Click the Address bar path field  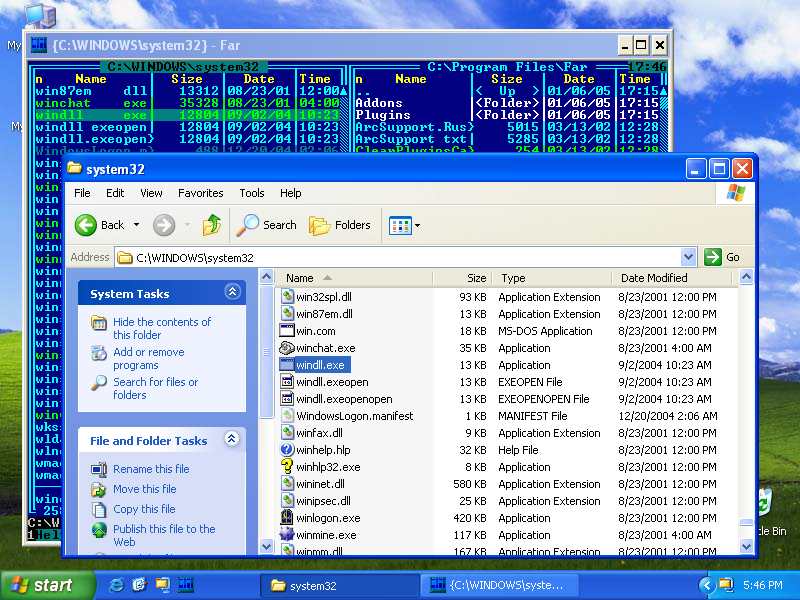(398, 257)
